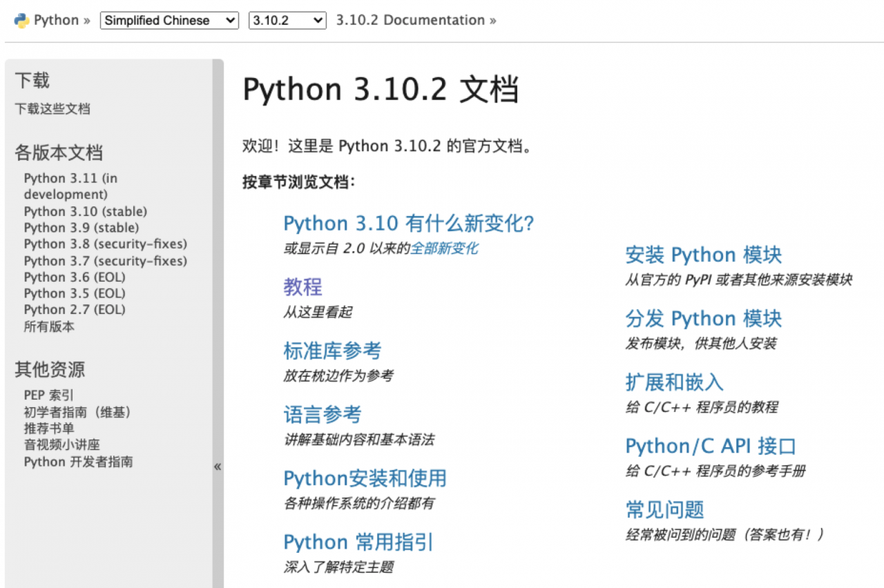Open the PEP 索引 resource link
This screenshot has width=884, height=588.
[48, 395]
